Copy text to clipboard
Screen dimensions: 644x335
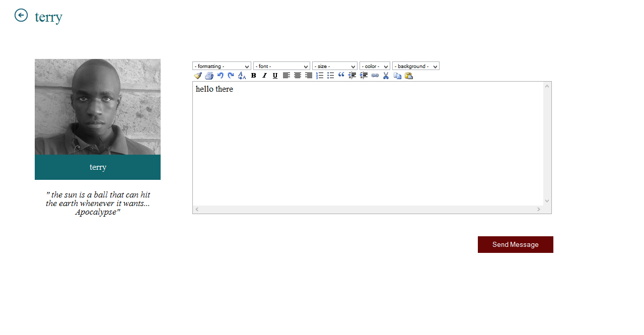[x=397, y=75]
